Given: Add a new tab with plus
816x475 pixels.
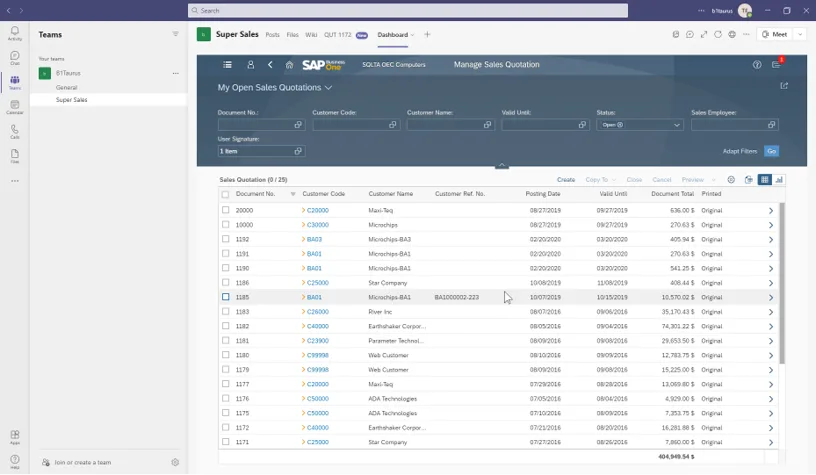Looking at the screenshot, I should pyautogui.click(x=427, y=34).
